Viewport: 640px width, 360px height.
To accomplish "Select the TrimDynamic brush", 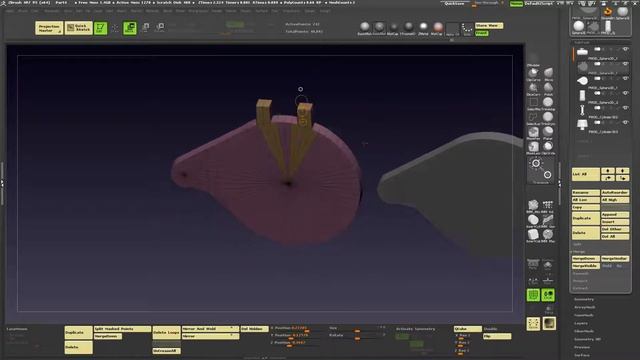I will pos(548,118).
